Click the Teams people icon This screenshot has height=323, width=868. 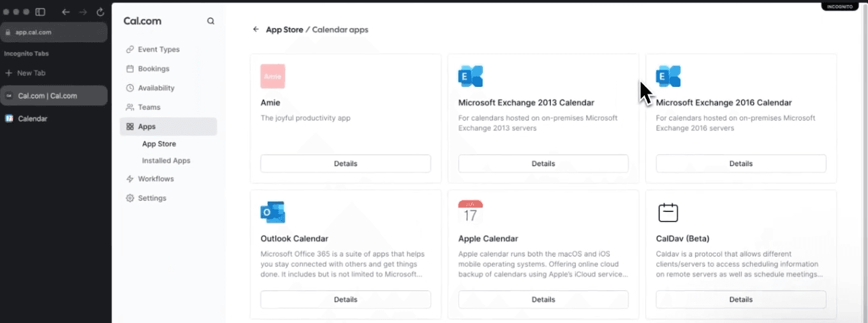point(130,107)
